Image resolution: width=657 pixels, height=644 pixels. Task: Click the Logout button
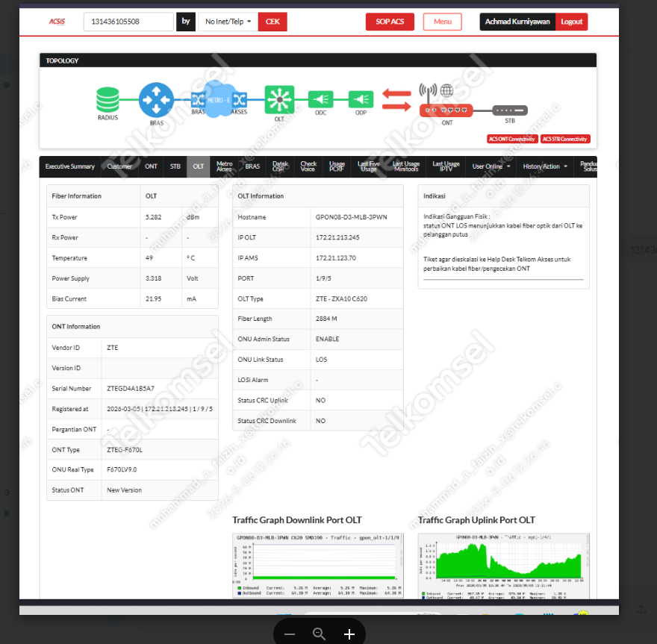click(x=572, y=22)
